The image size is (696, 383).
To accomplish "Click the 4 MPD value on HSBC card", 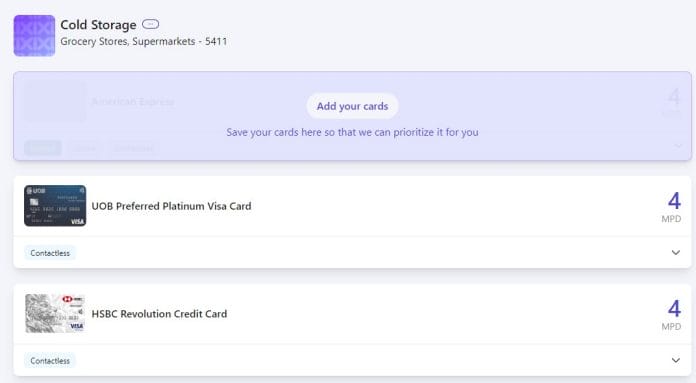I will click(672, 315).
